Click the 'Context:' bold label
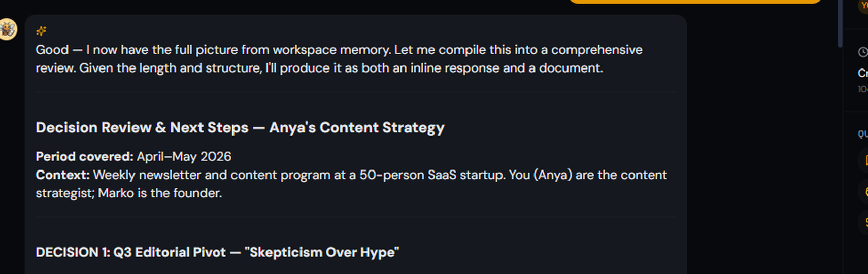 tap(62, 175)
